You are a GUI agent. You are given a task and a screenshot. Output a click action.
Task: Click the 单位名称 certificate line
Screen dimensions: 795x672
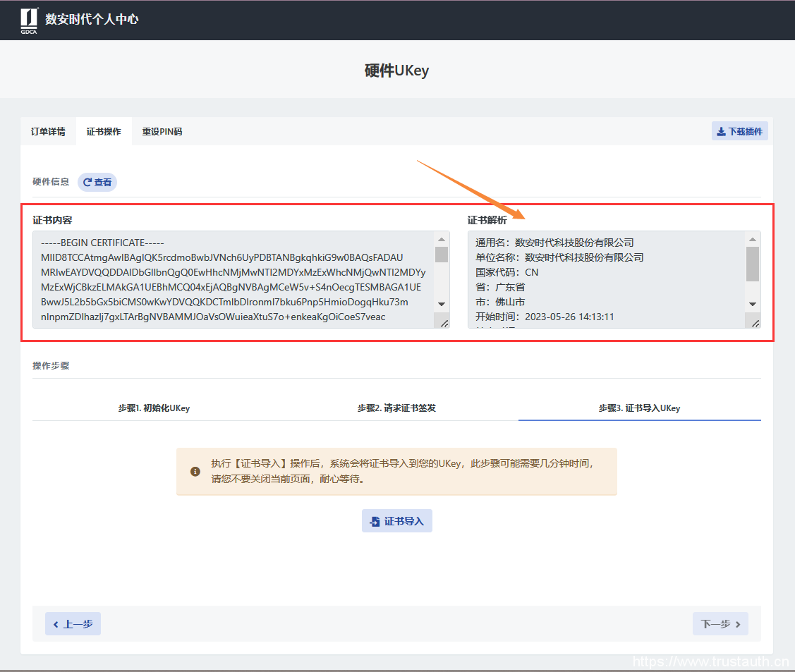click(x=559, y=257)
